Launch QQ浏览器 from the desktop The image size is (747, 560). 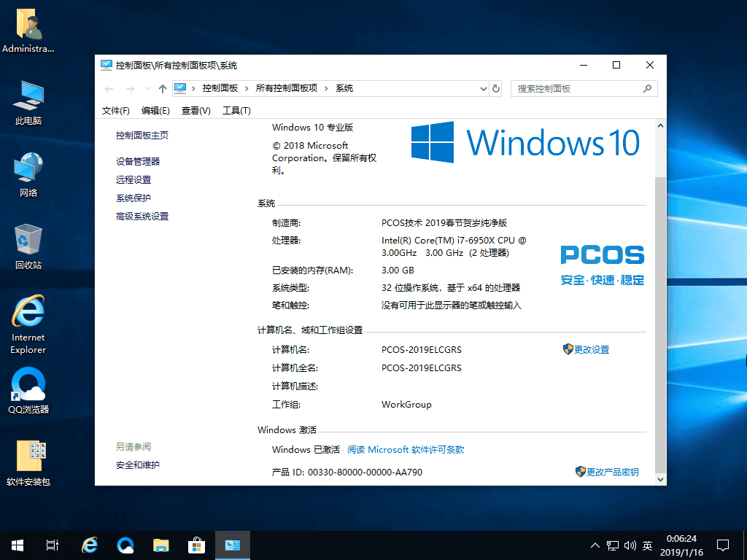28,391
